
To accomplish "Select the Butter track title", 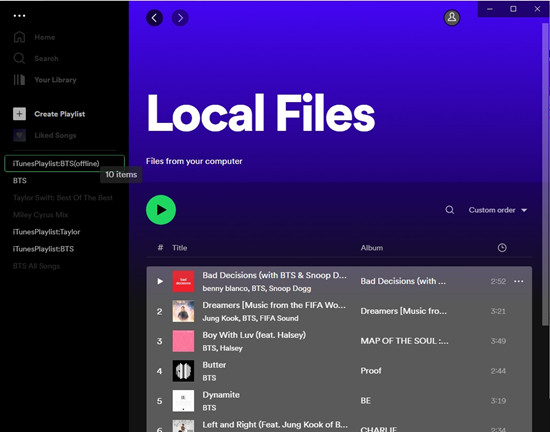I will 214,365.
